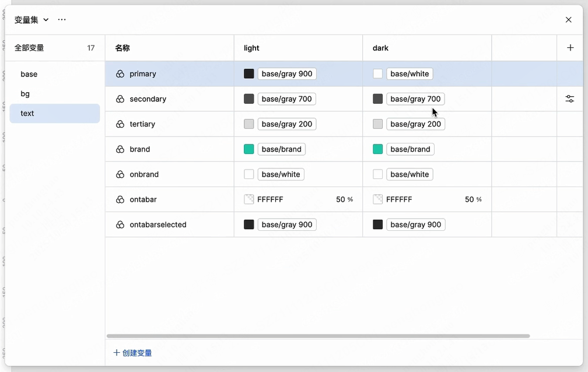The height and width of the screenshot is (372, 588).
Task: Click the plus icon to add a mode column
Action: pyautogui.click(x=570, y=48)
